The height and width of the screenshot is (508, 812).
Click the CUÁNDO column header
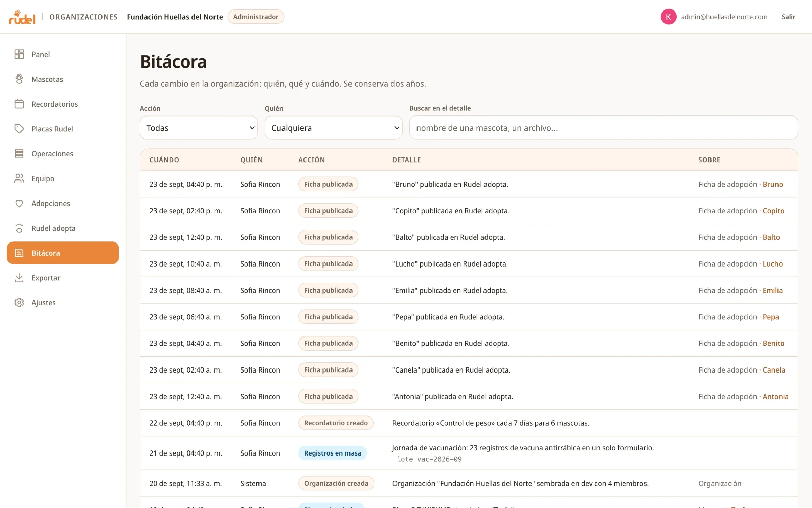point(164,160)
